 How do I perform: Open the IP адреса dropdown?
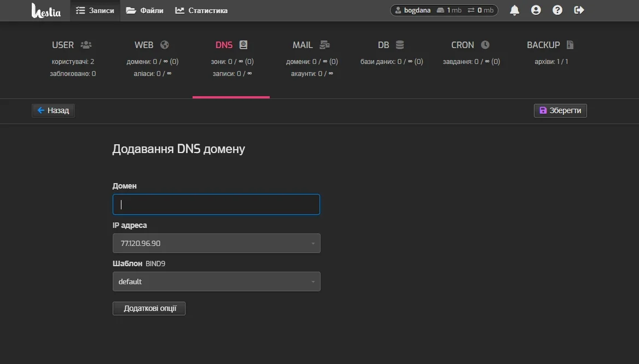click(x=217, y=243)
